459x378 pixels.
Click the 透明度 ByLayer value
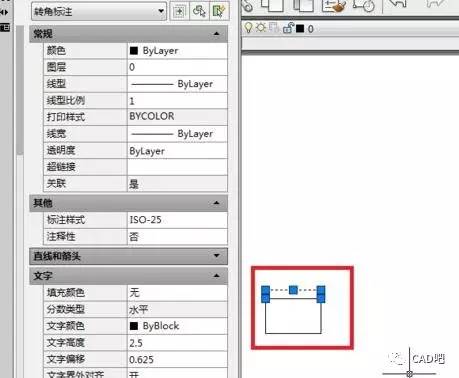(x=177, y=151)
